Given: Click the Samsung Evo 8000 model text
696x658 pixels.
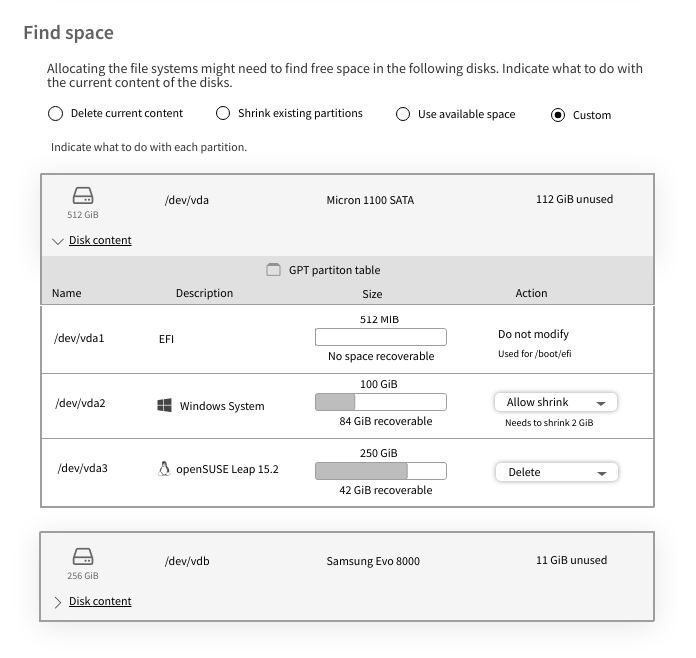Looking at the screenshot, I should coord(373,561).
